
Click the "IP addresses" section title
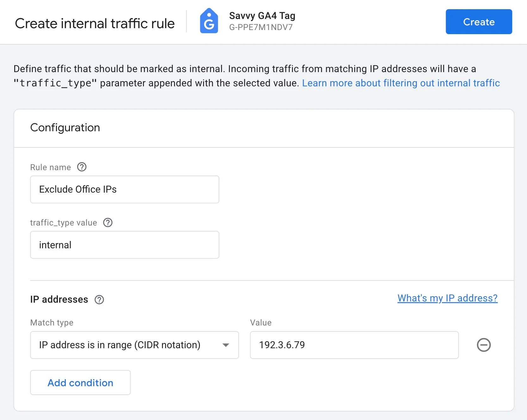[59, 300]
